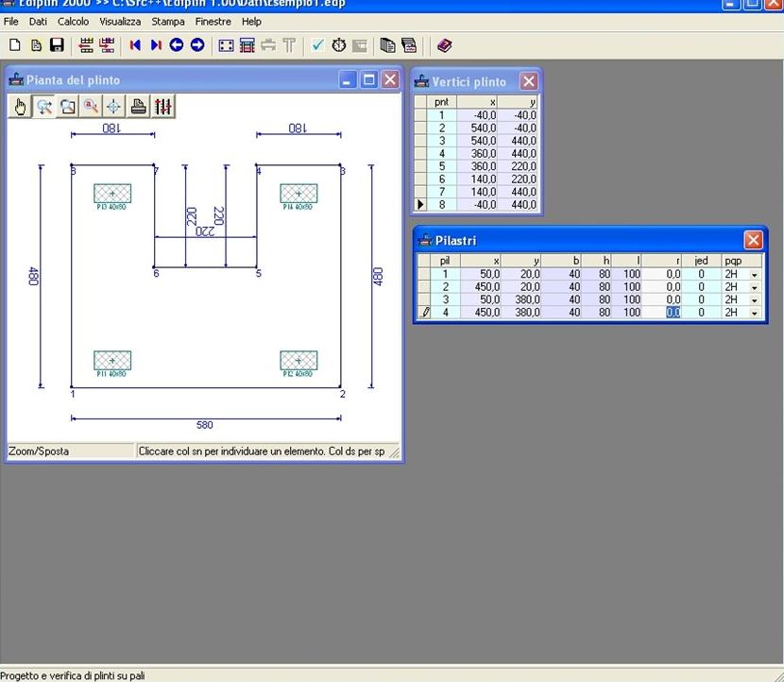Click the blue left-arrow circle icon
This screenshot has height=682, width=784.
click(x=177, y=45)
